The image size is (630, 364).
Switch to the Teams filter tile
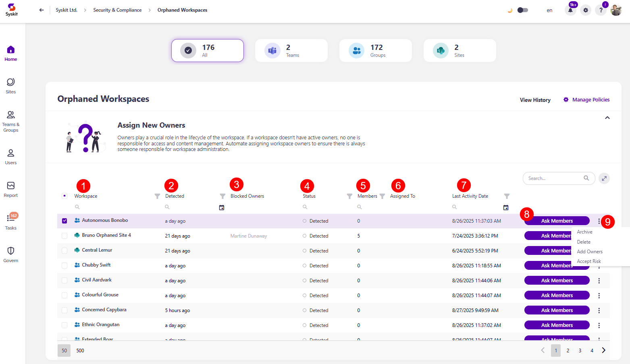[x=291, y=51]
